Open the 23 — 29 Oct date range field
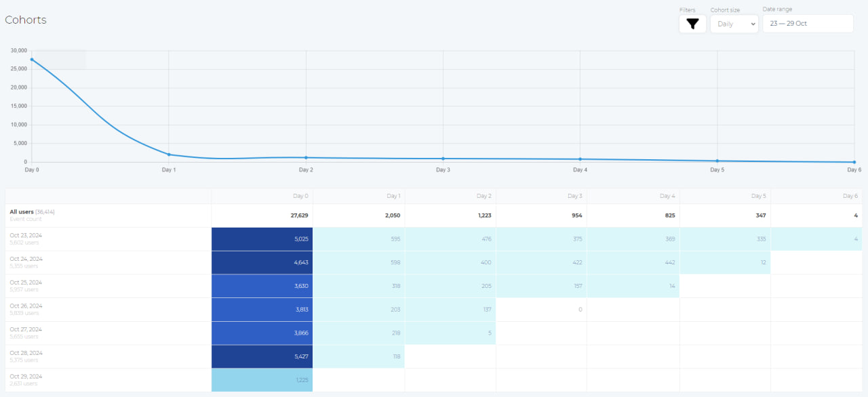 point(808,24)
